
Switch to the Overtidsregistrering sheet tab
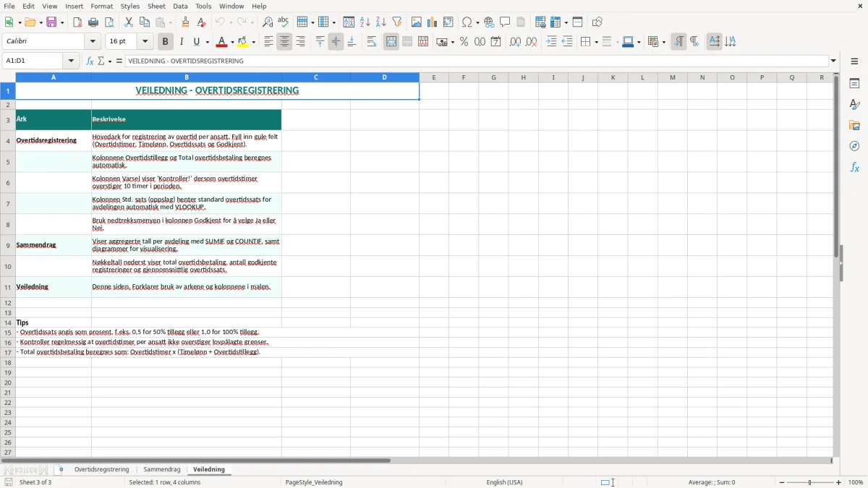[x=101, y=470]
